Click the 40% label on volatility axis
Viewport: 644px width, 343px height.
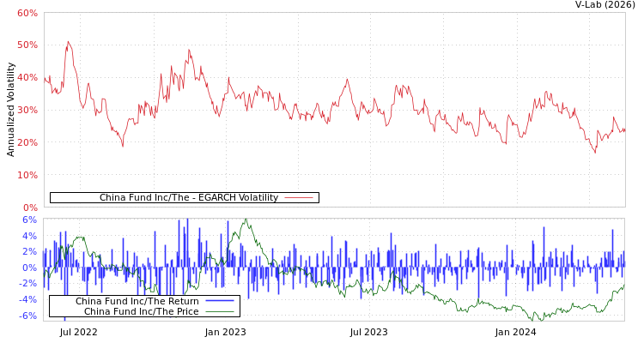(x=27, y=77)
